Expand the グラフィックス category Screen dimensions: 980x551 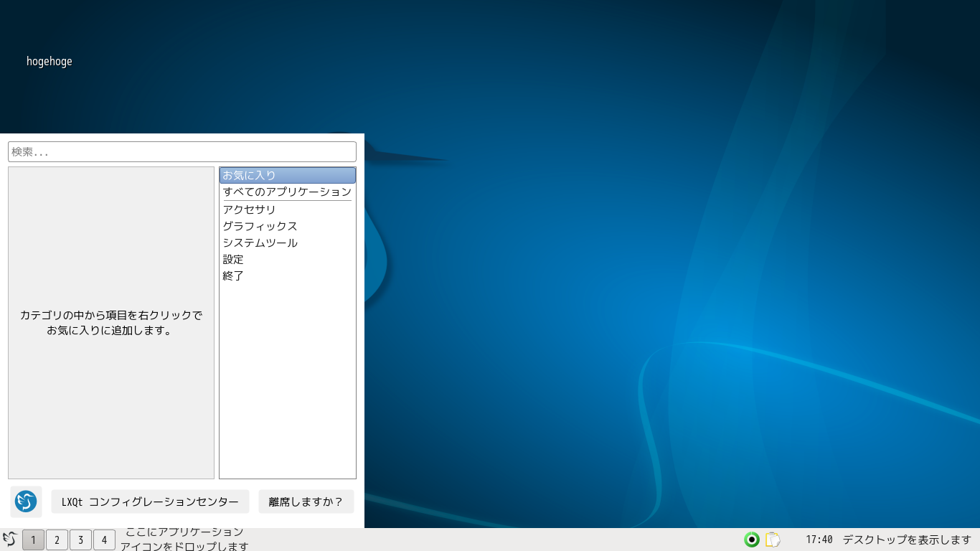point(260,226)
